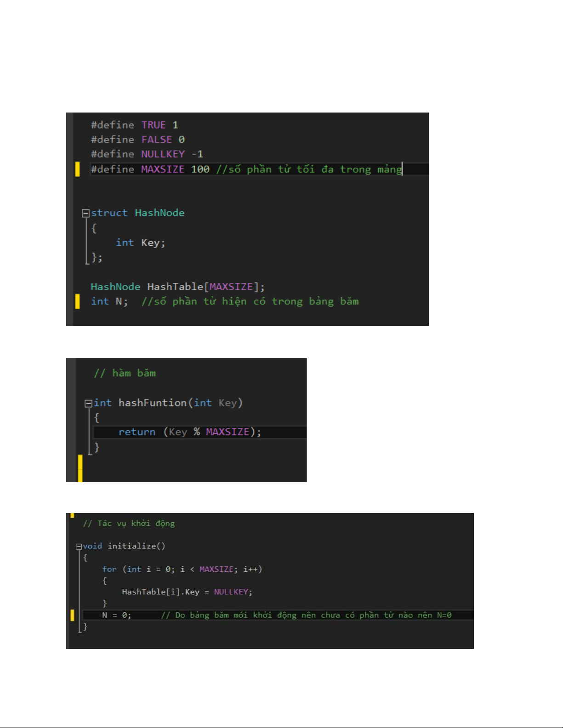
Task: Click the TRUE macro name
Action: point(154,125)
